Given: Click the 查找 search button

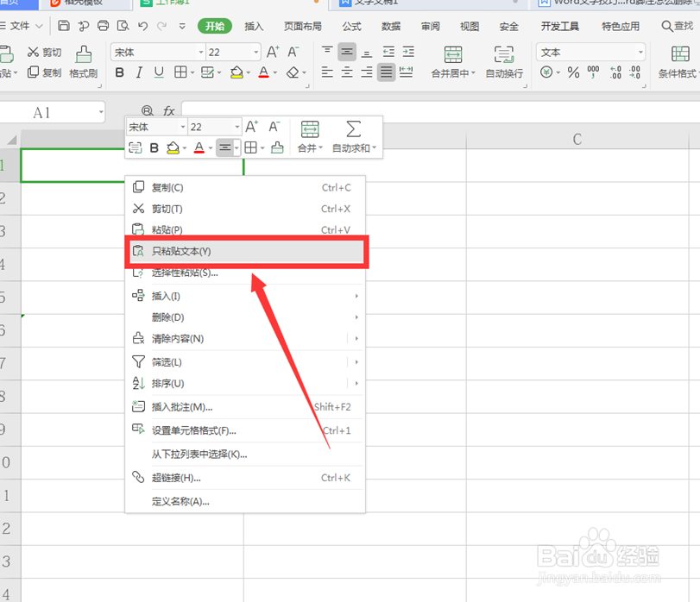Looking at the screenshot, I should [677, 26].
